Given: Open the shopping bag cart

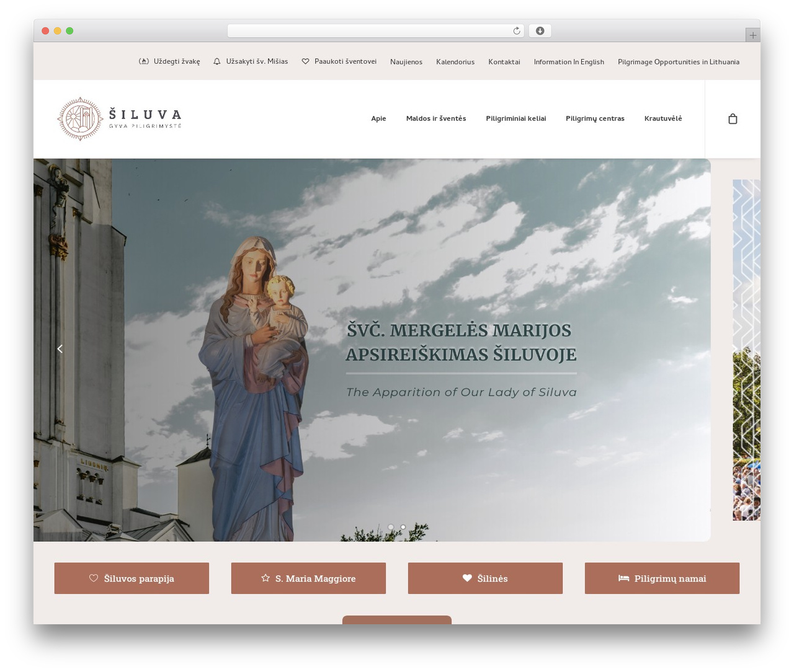Looking at the screenshot, I should click(x=733, y=118).
